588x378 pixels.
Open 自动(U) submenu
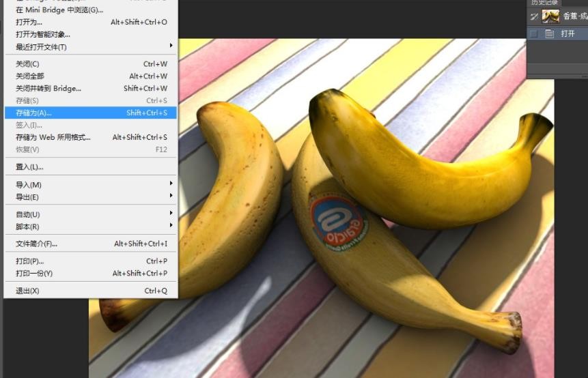(90, 214)
